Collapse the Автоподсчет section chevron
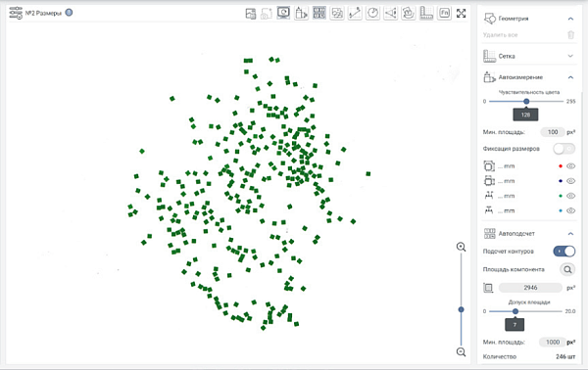Viewport: 588px width, 370px height. (570, 234)
